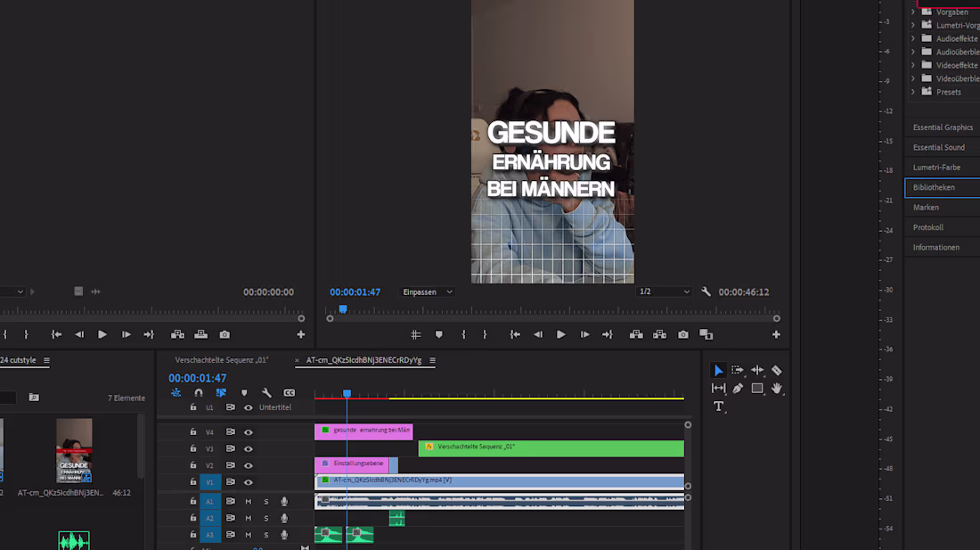Expand the Videoüberblendungen folder
Image resolution: width=980 pixels, height=550 pixels.
913,78
